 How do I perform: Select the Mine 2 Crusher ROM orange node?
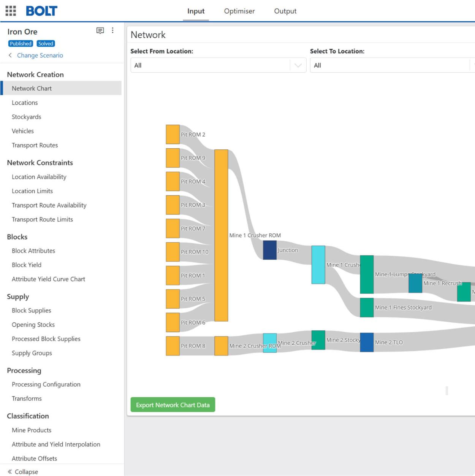click(x=221, y=346)
